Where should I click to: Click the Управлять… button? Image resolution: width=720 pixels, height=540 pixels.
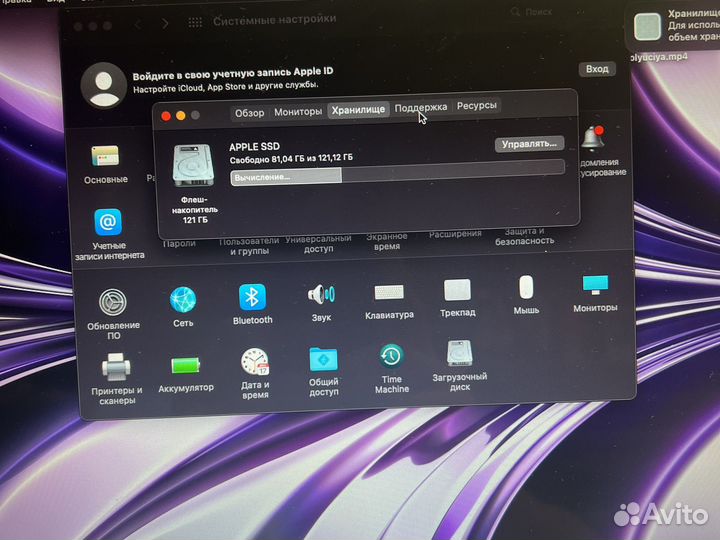pos(529,144)
